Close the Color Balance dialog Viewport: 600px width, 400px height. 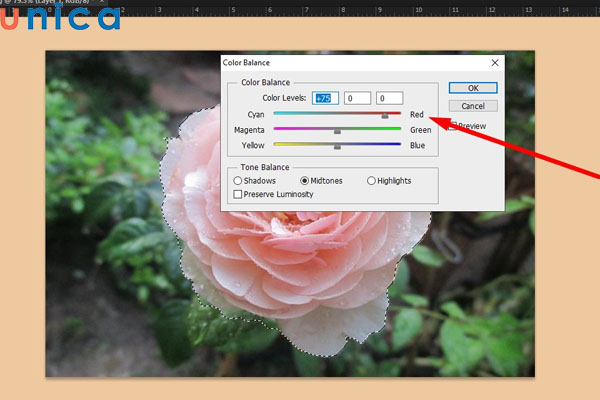[x=494, y=62]
